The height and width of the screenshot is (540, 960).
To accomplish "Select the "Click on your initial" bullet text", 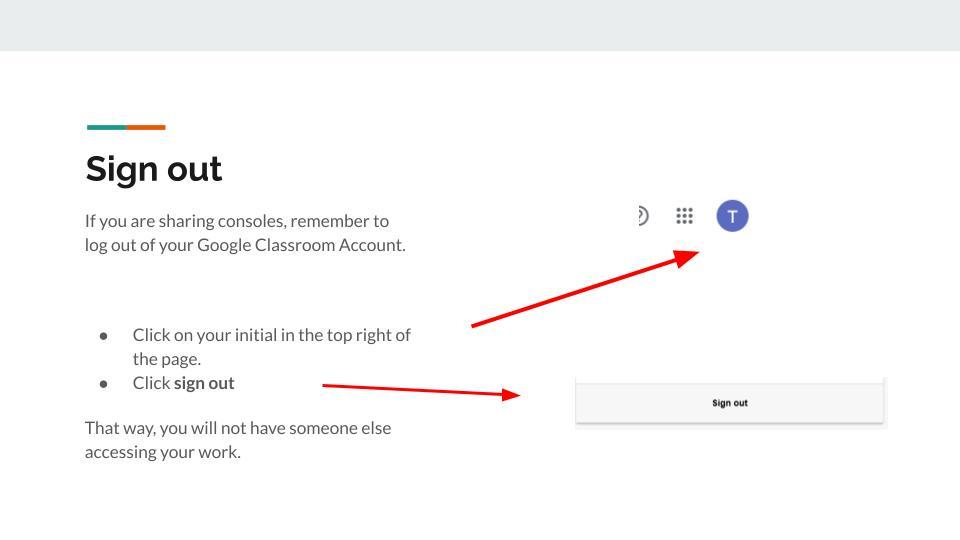I will tap(271, 335).
